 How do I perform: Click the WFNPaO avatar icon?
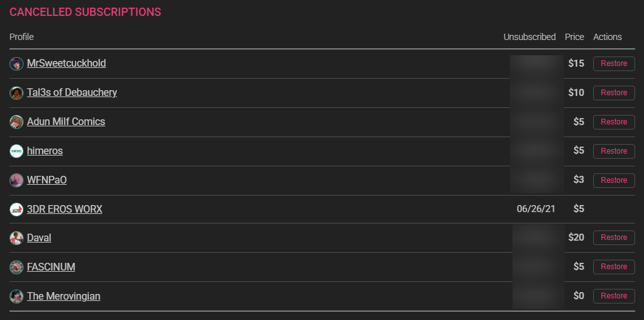click(x=17, y=180)
